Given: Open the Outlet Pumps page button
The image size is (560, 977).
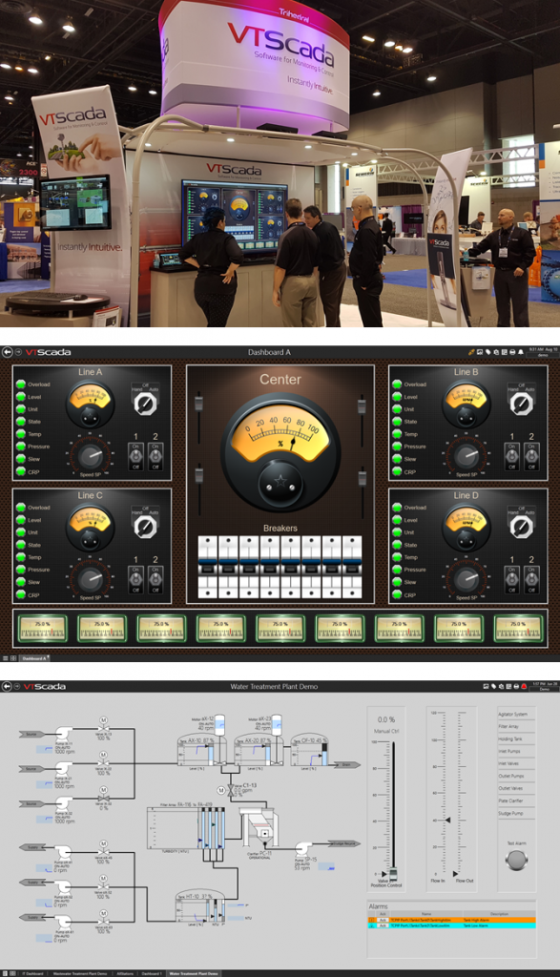Looking at the screenshot, I should [516, 776].
